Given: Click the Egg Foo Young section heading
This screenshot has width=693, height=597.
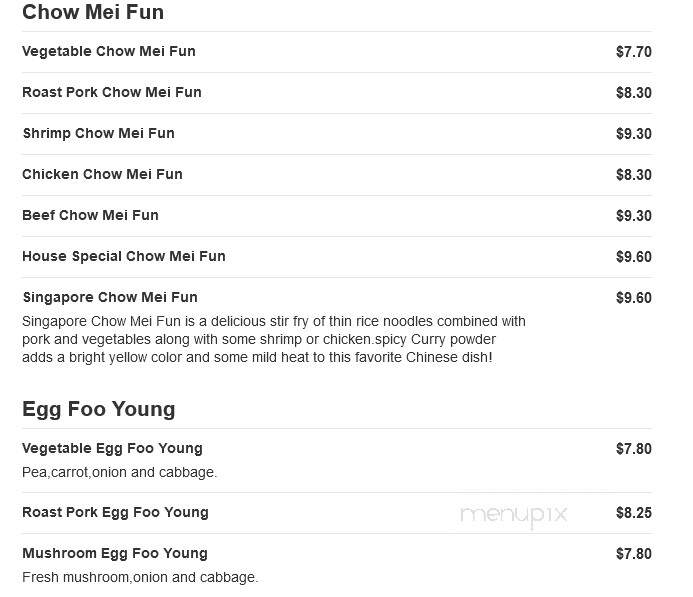Looking at the screenshot, I should pos(99,410).
